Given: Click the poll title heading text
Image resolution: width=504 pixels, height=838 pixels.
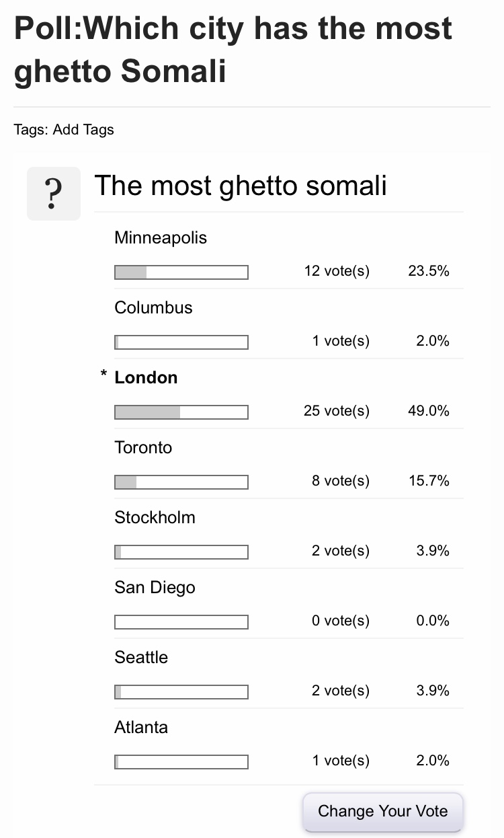Looking at the screenshot, I should click(233, 50).
